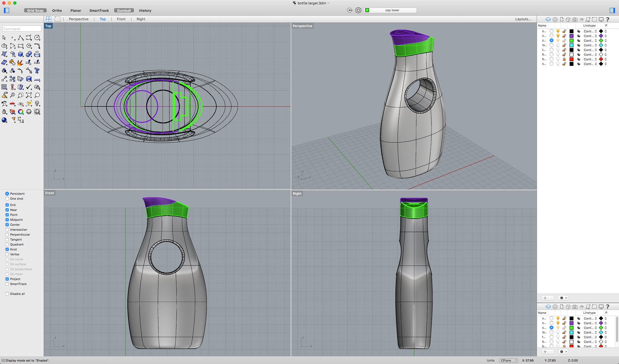The height and width of the screenshot is (364, 619).
Task: Uncheck the Midpoint osnap checkbox
Action: tap(7, 220)
